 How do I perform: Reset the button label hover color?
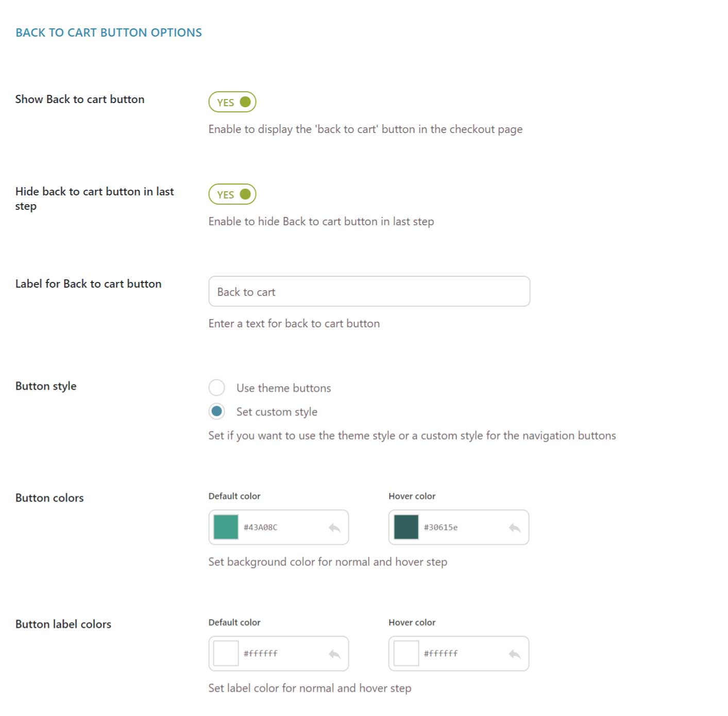(x=514, y=654)
